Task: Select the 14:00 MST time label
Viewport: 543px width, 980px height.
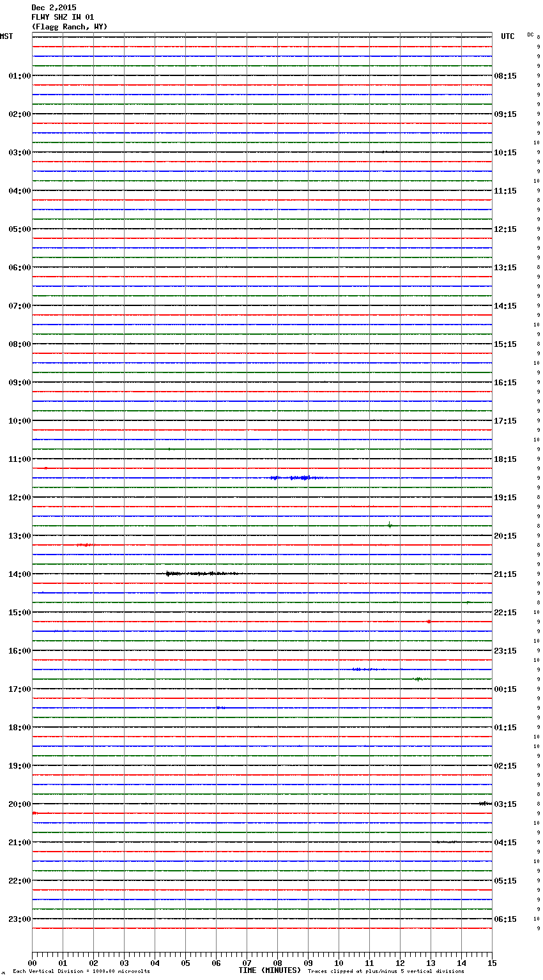Action: click(20, 574)
